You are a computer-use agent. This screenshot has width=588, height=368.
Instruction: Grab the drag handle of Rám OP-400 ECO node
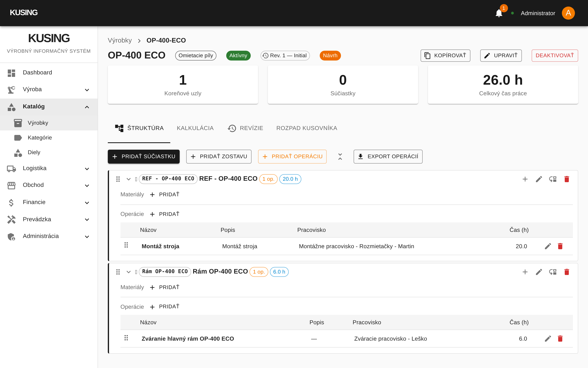pyautogui.click(x=118, y=272)
